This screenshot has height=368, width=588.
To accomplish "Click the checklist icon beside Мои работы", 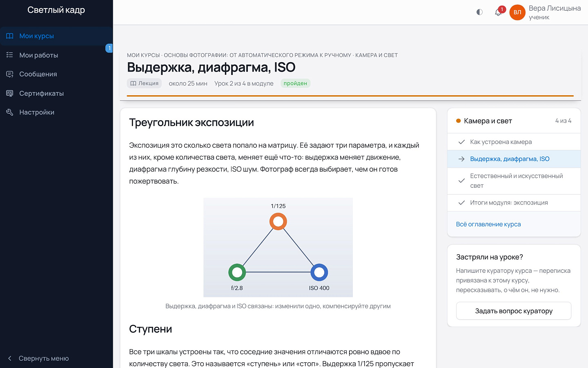I will [x=10, y=55].
